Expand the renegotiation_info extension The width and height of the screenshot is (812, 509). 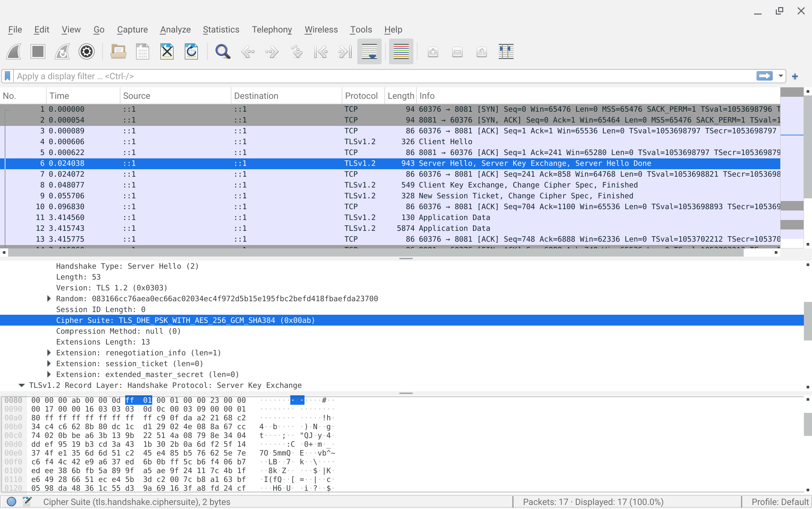pos(49,353)
